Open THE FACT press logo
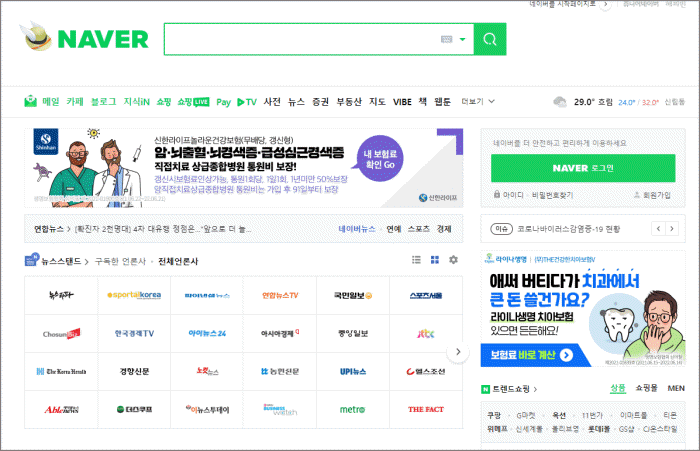 pyautogui.click(x=426, y=409)
